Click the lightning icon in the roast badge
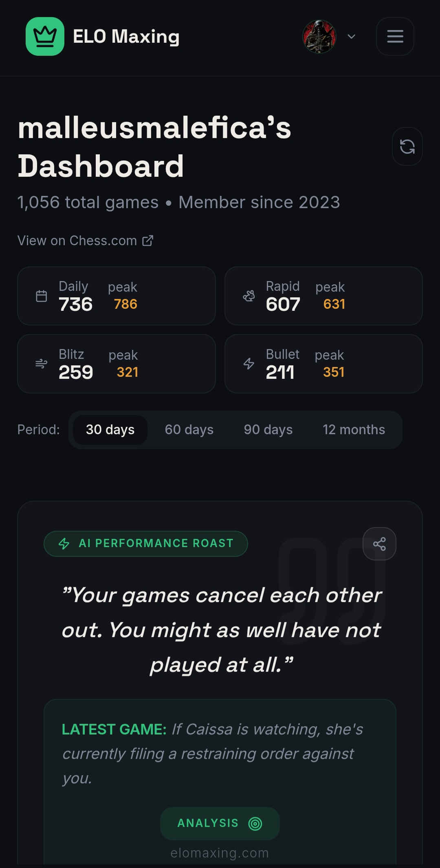This screenshot has width=440, height=868. click(x=64, y=543)
